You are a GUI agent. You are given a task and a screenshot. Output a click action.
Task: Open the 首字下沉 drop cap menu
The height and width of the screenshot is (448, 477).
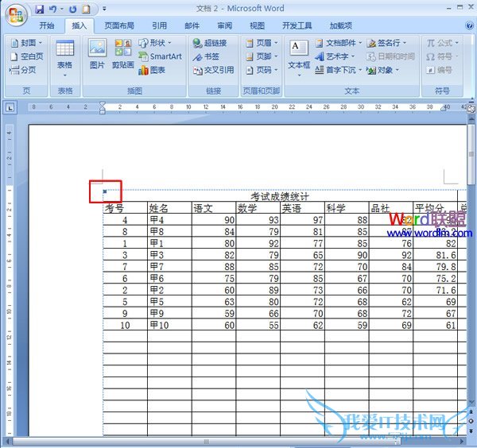339,70
